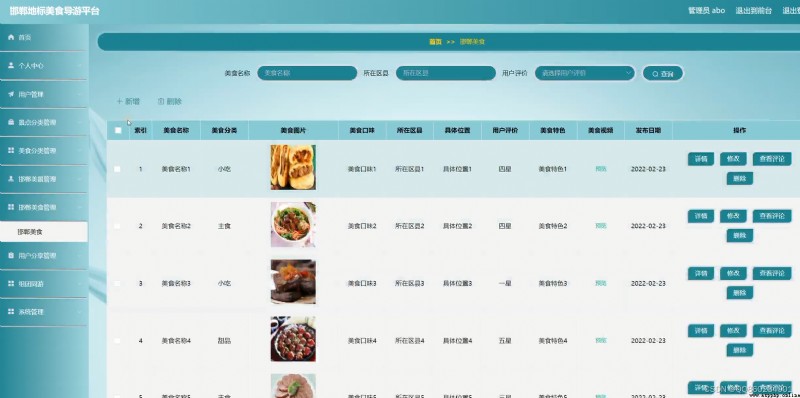Click the 新增 add button
800x398 pixels.
point(128,102)
